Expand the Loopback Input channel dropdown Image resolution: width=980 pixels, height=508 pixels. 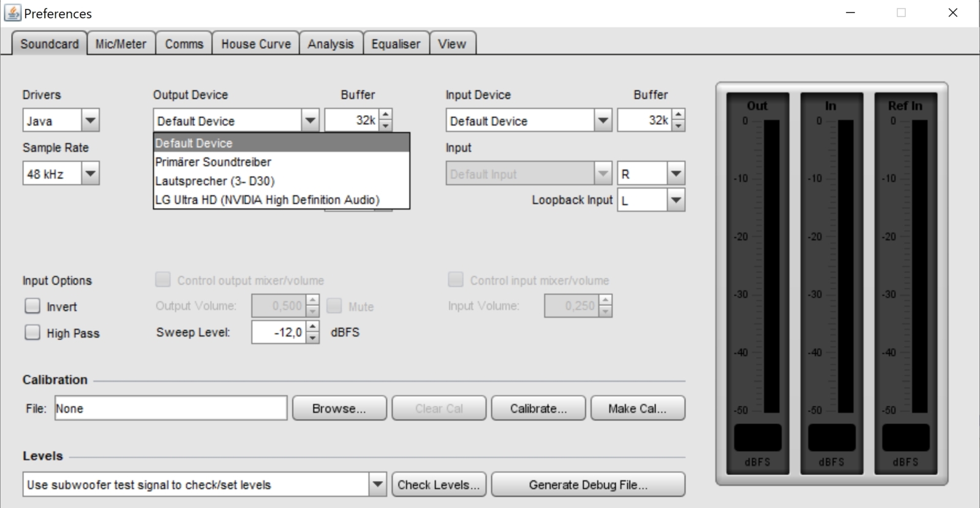676,200
